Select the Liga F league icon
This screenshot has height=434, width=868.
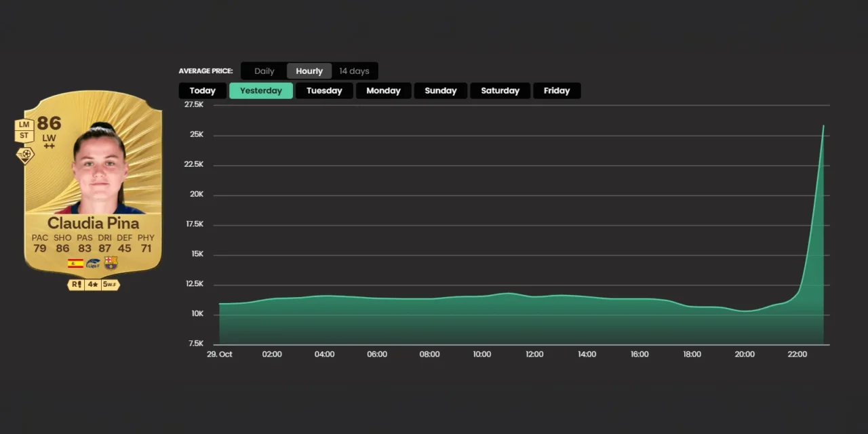pos(93,264)
